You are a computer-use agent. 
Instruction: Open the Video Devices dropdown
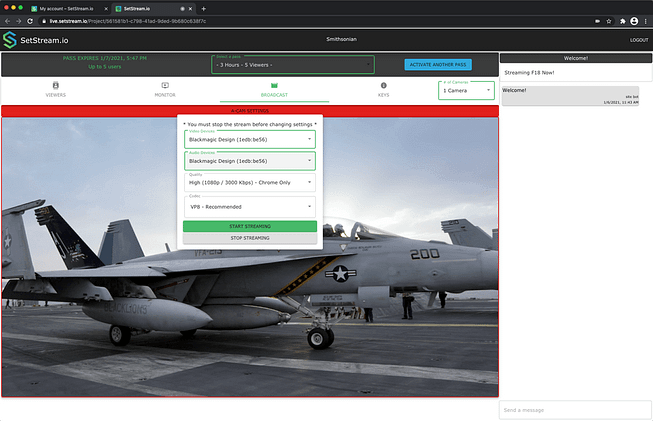pos(250,140)
